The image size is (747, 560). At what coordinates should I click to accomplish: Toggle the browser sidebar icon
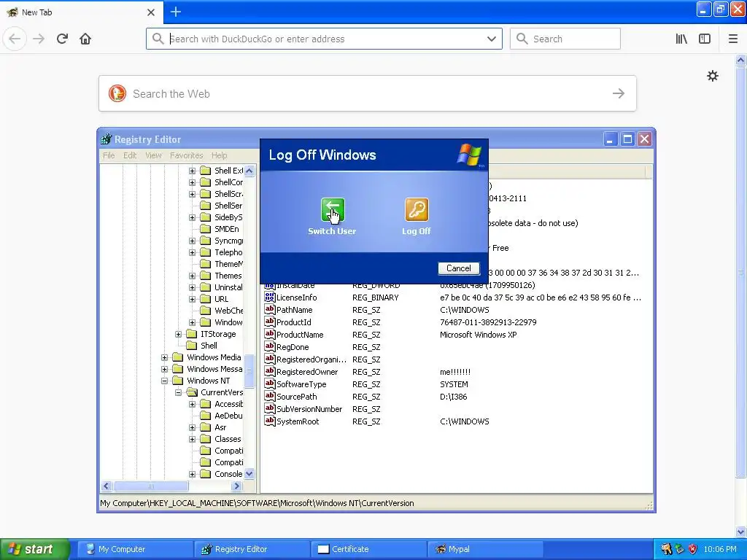click(705, 39)
